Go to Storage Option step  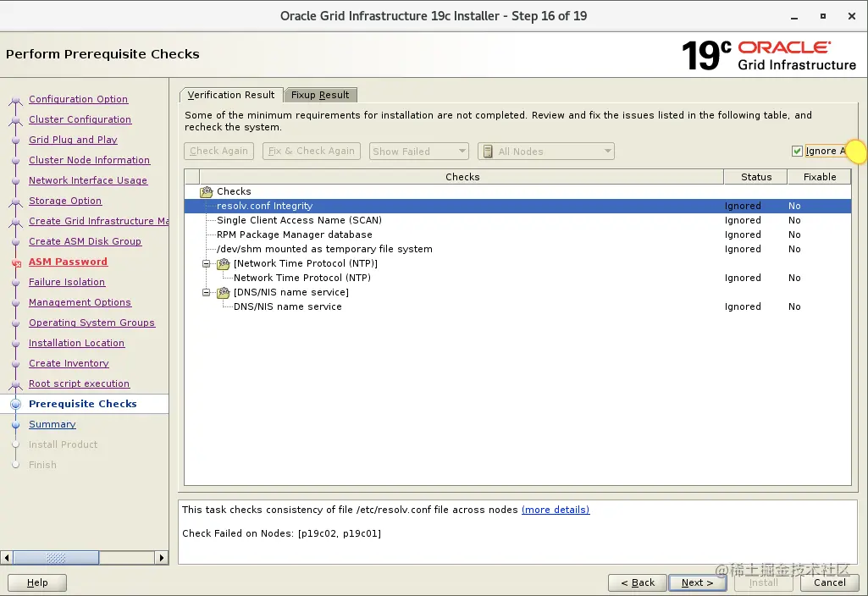coord(64,201)
